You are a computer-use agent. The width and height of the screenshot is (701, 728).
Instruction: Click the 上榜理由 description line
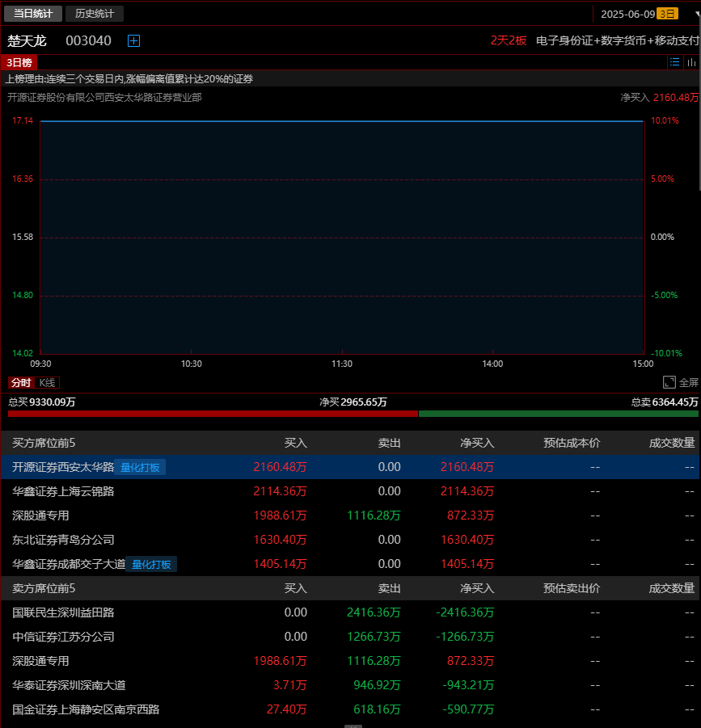pyautogui.click(x=129, y=79)
